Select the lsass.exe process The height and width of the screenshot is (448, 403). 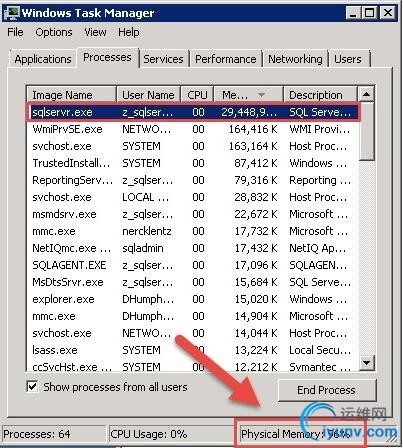pyautogui.click(x=193, y=350)
